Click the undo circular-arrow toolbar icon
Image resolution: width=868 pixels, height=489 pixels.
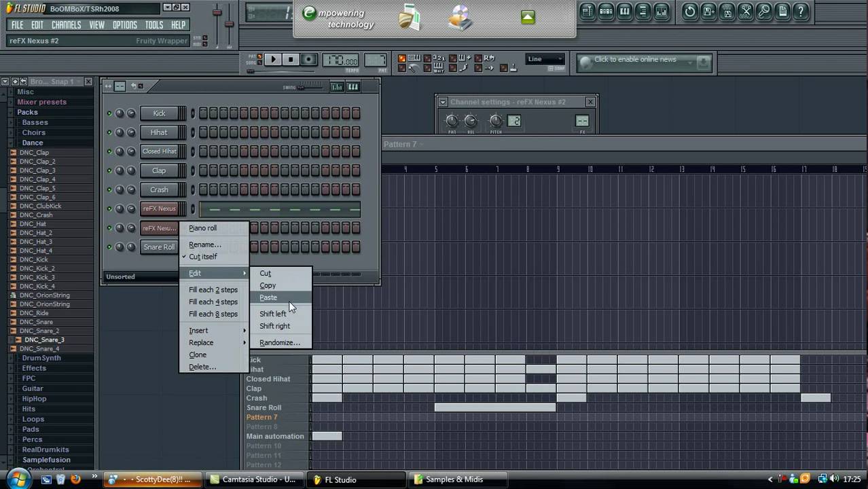[x=690, y=11]
